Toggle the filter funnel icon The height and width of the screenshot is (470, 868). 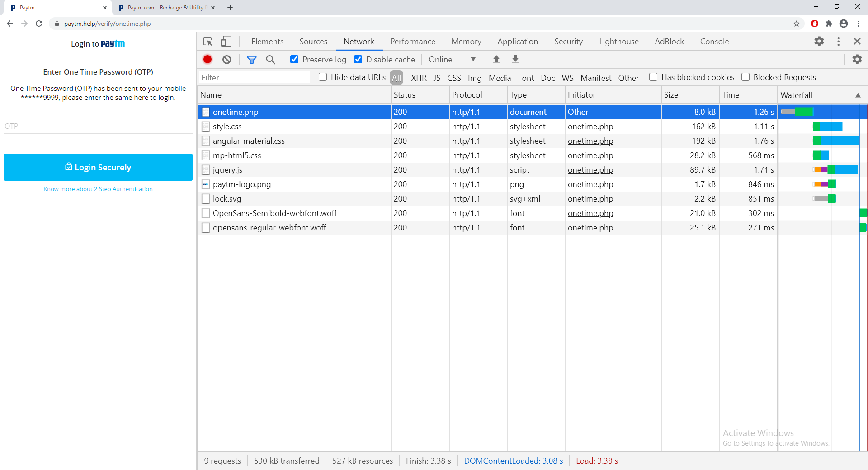[x=252, y=59]
